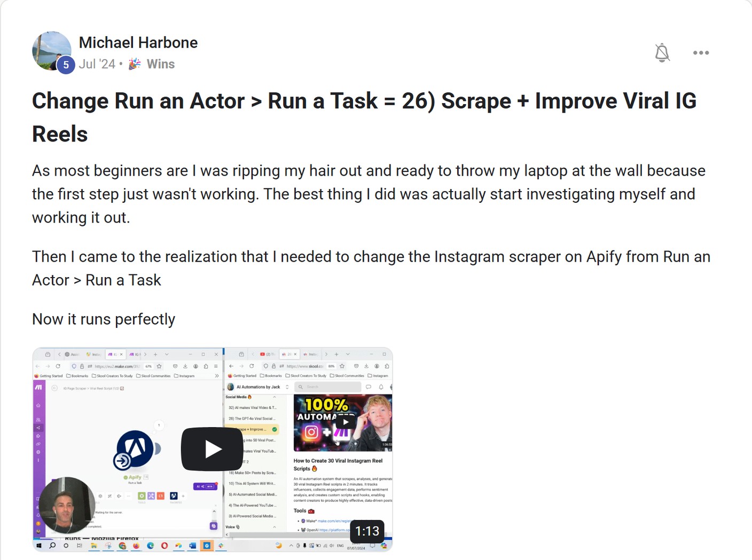Click the post title about Viral IG Reels
This screenshot has height=560, width=752.
[364, 117]
